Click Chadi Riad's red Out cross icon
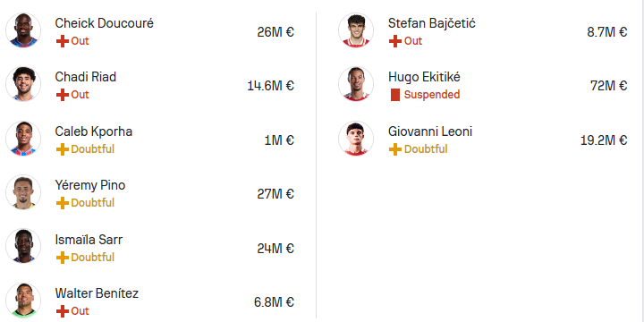The width and height of the screenshot is (644, 322). (62, 95)
